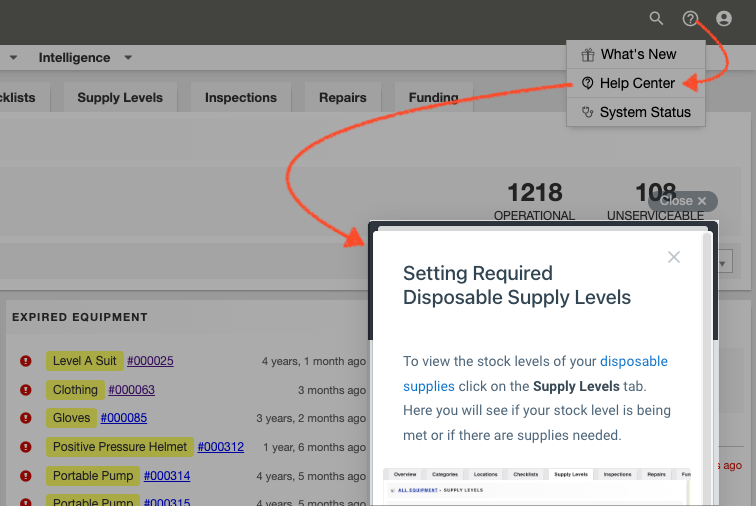The height and width of the screenshot is (506, 756).
Task: Click the alert icon beside Clothing
Action: pos(26,390)
